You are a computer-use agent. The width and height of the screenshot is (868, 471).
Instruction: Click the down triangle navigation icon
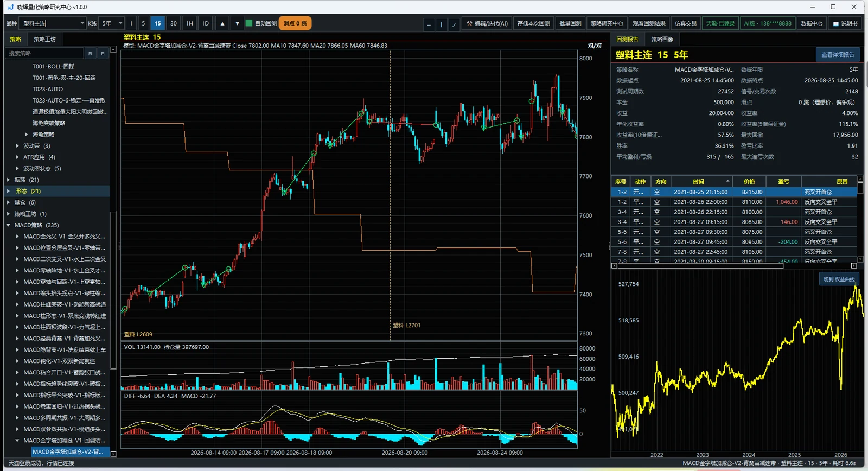pos(237,23)
